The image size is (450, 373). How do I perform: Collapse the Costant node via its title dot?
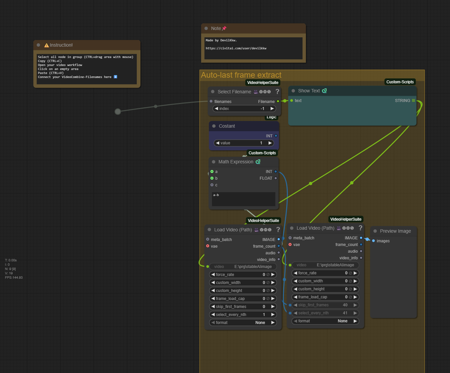click(214, 126)
